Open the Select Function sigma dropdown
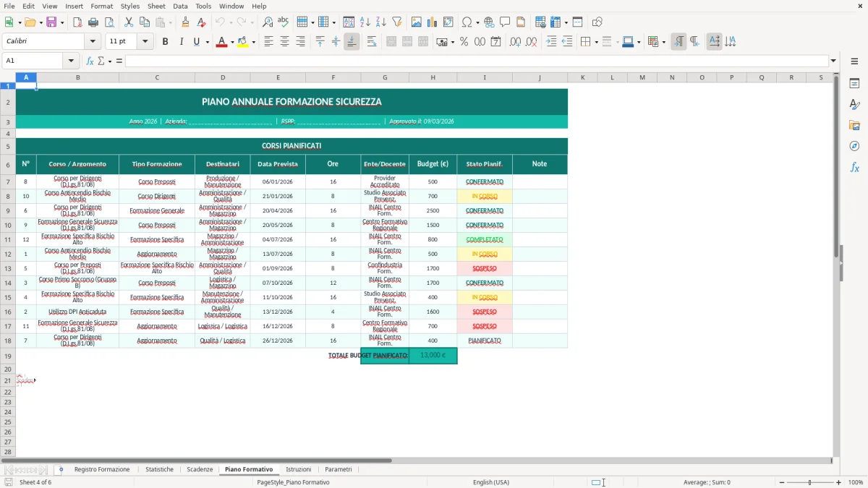 tap(110, 61)
